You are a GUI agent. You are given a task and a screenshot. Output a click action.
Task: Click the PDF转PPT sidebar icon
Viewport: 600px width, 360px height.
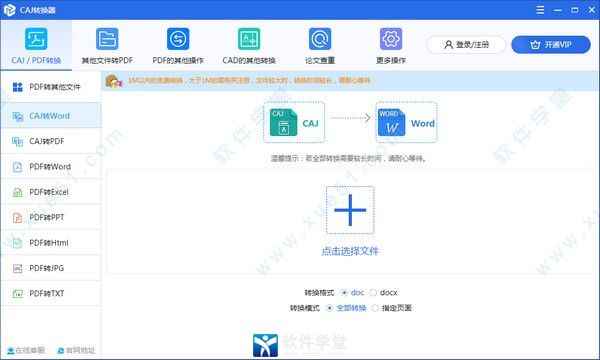tap(18, 217)
